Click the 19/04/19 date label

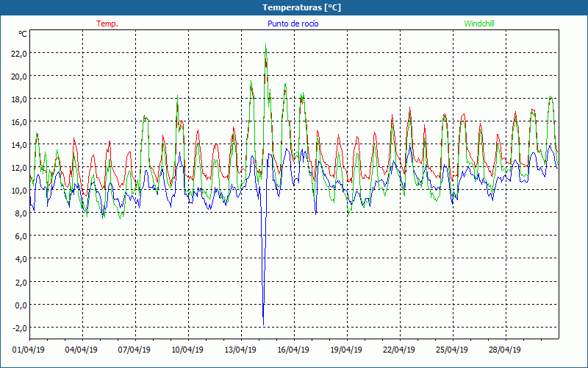pyautogui.click(x=346, y=350)
